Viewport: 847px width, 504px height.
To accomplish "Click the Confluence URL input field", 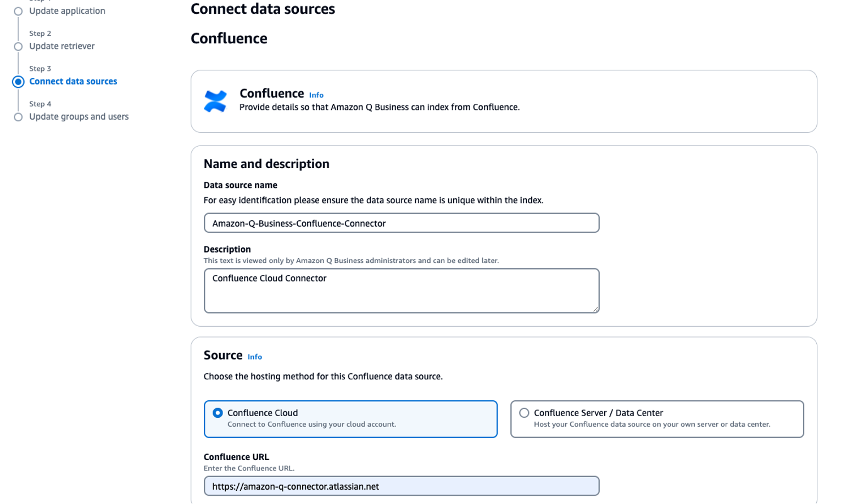I will click(402, 486).
